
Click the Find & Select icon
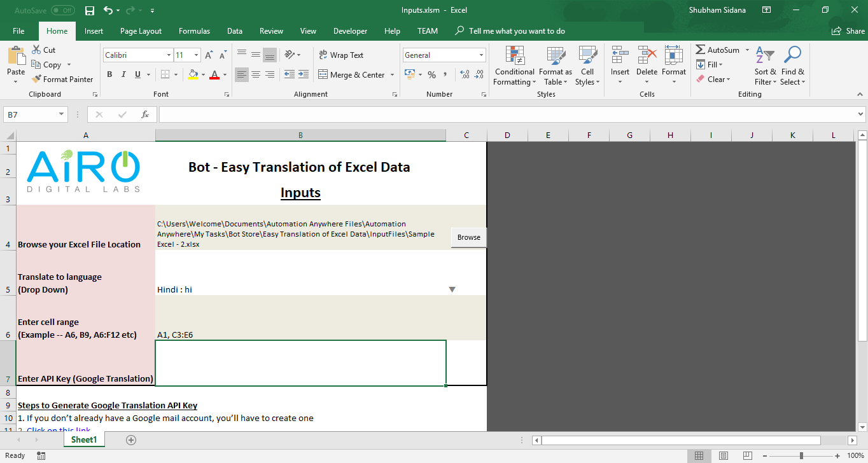[792, 66]
